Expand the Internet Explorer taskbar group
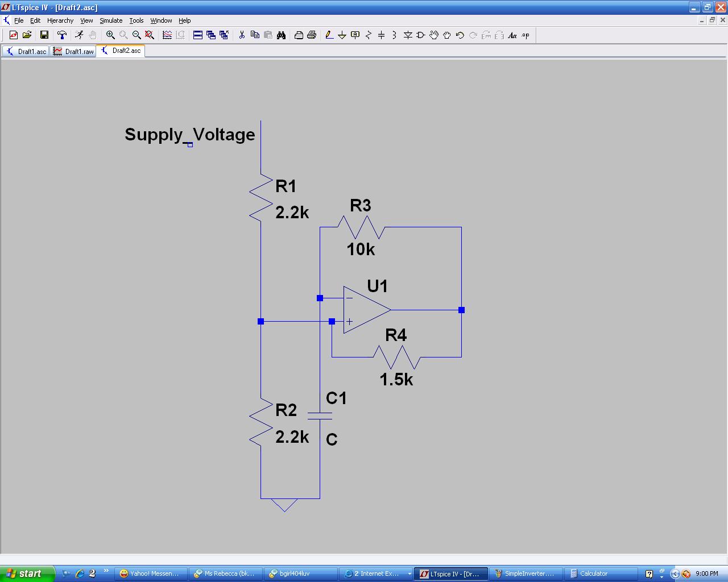The height and width of the screenshot is (582, 728). pyautogui.click(x=376, y=573)
